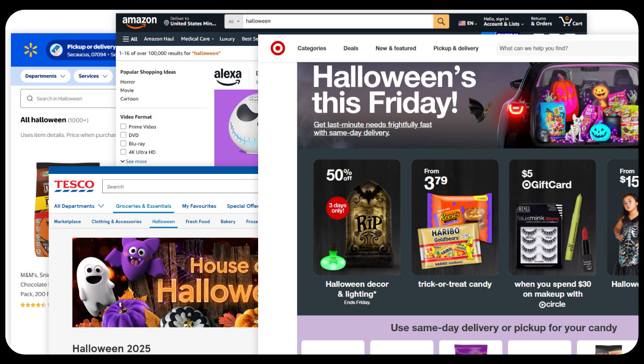The width and height of the screenshot is (644, 364).
Task: Tick the DVD video format checkbox
Action: click(x=123, y=135)
